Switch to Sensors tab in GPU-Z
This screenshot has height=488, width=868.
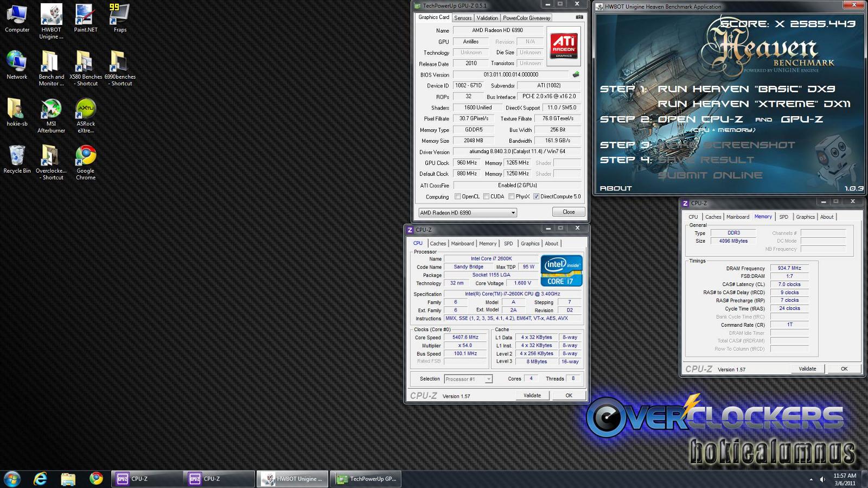point(463,18)
